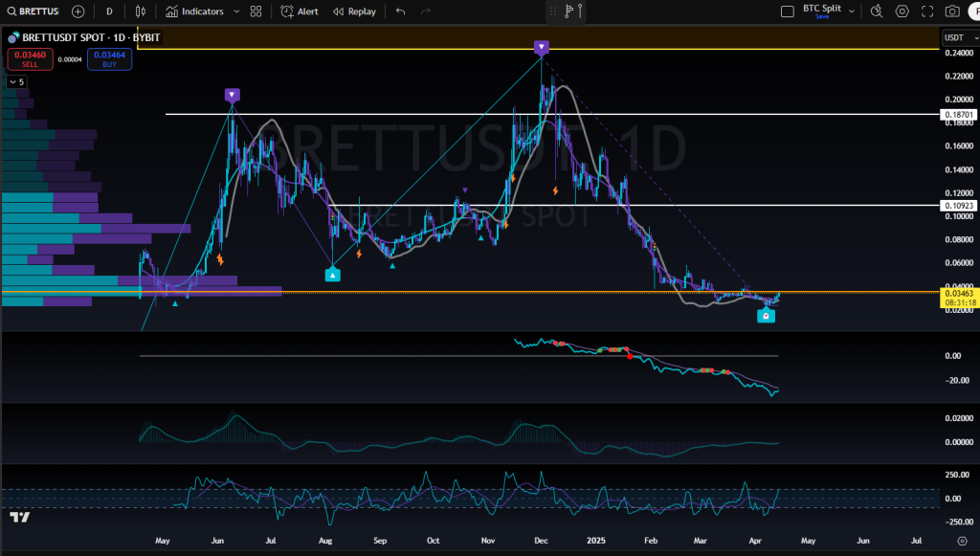Image resolution: width=980 pixels, height=556 pixels.
Task: Open the TradingView logo
Action: tap(20, 517)
